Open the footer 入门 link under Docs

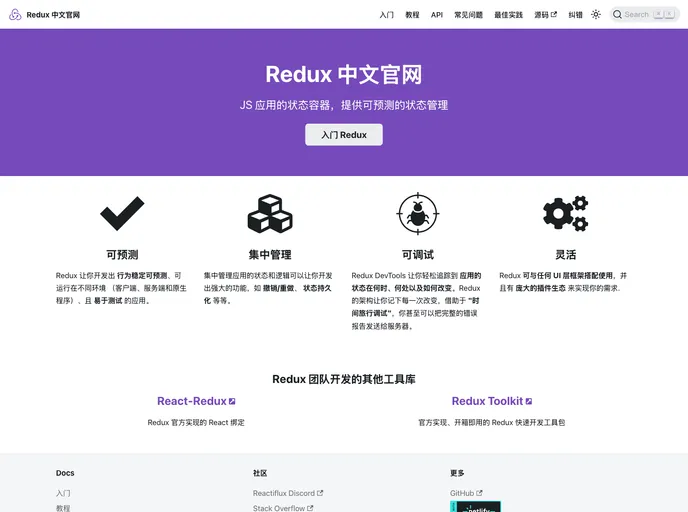(x=63, y=493)
